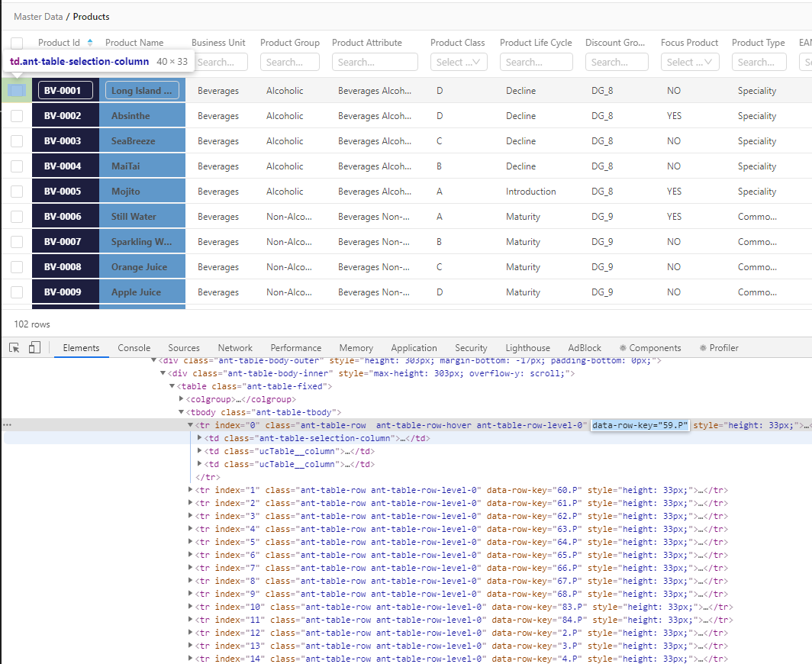Click the Master Data breadcrumb link

point(38,17)
